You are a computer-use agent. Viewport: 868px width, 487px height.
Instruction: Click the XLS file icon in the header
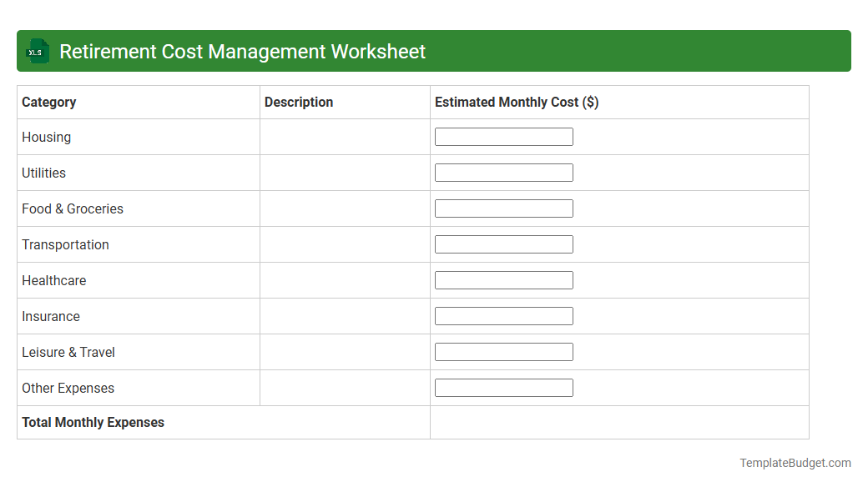tap(37, 51)
